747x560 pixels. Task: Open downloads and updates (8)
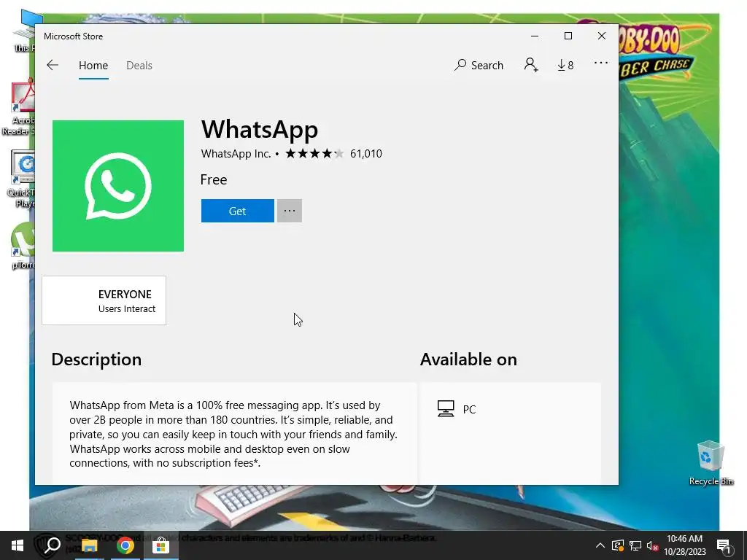coord(565,65)
